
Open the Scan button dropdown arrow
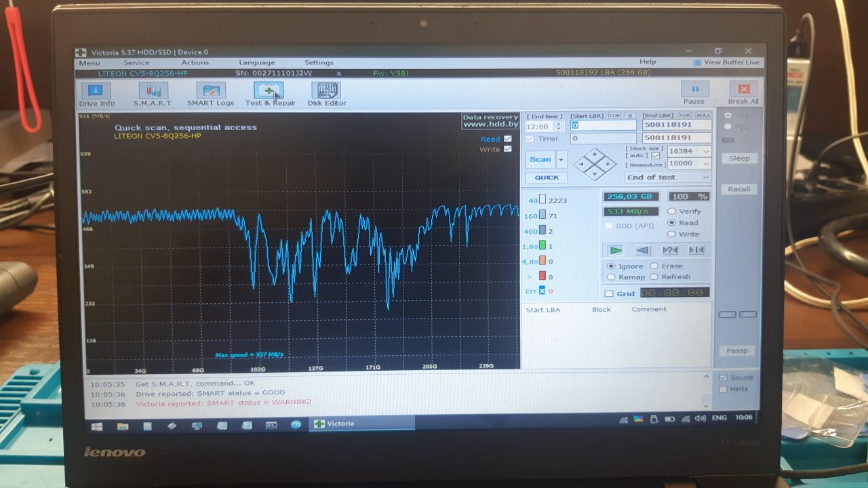coord(561,160)
